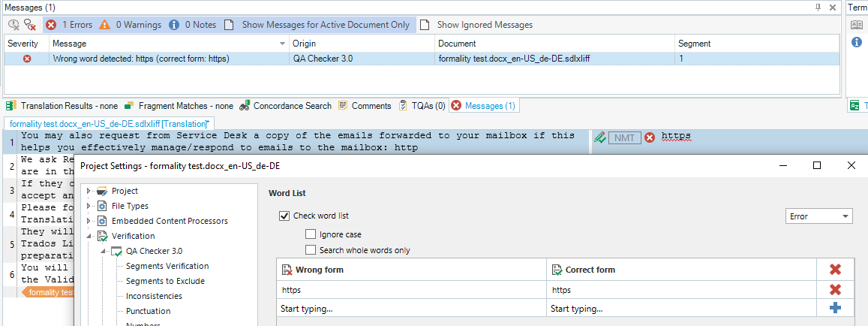Image resolution: width=868 pixels, height=326 pixels.
Task: Toggle the 0 Warnings filter
Action: (x=130, y=24)
